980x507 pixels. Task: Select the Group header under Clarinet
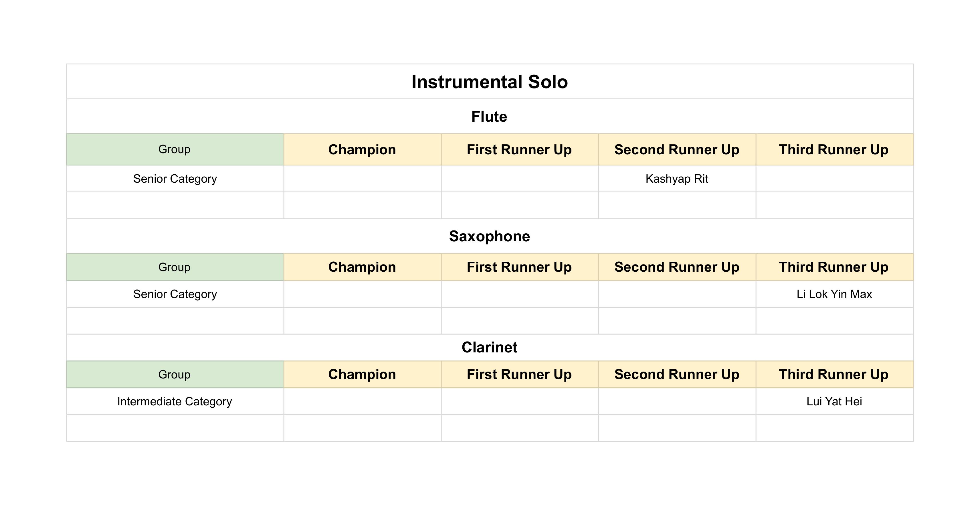[175, 374]
